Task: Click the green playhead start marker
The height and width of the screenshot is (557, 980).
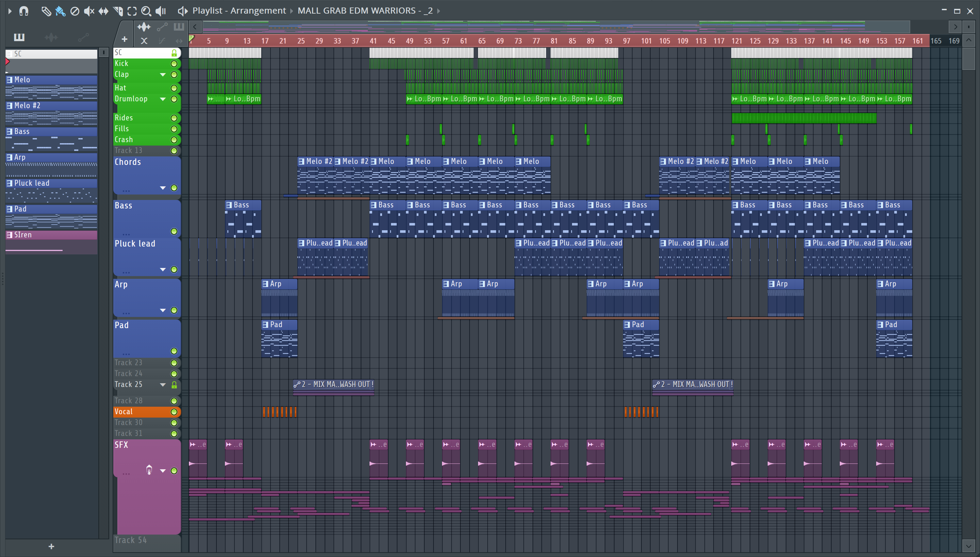Action: click(191, 38)
